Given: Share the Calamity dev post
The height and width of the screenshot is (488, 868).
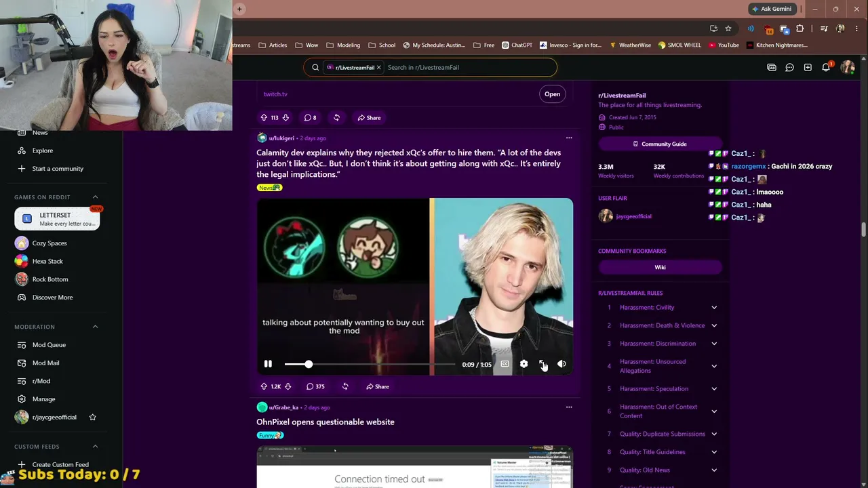Looking at the screenshot, I should (x=378, y=386).
